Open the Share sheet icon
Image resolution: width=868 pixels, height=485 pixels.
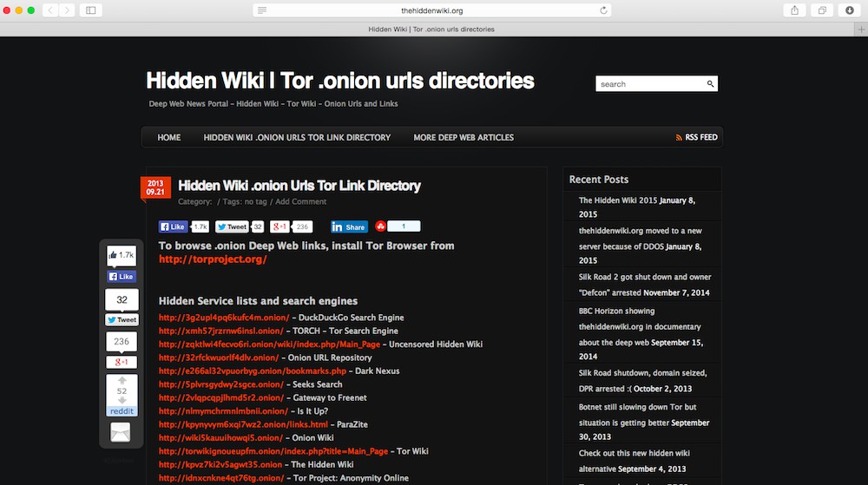pos(794,10)
